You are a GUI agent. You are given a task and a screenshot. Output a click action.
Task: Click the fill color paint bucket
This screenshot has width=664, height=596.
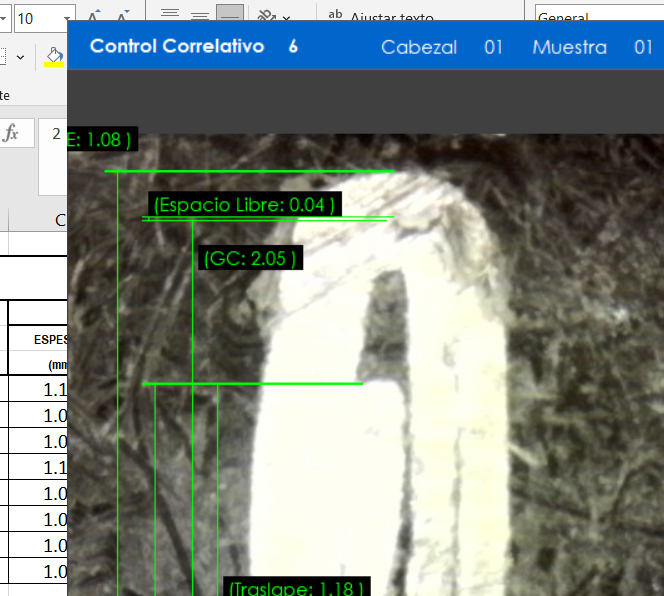click(54, 54)
